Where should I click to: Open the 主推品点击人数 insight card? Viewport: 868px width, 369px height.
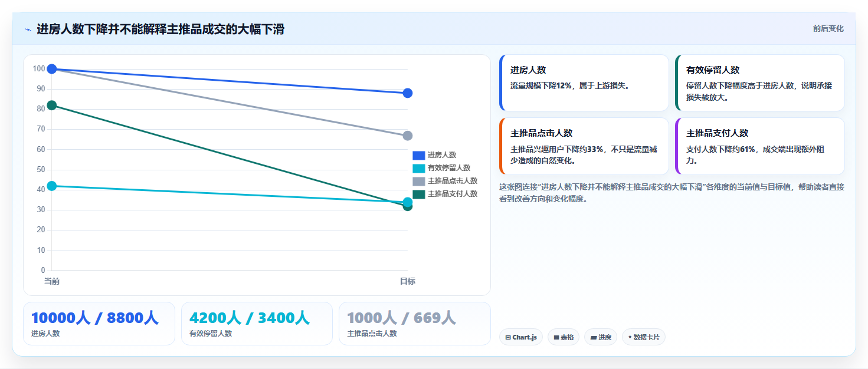[584, 146]
